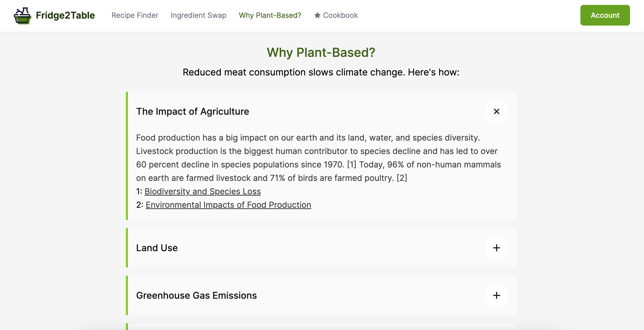Viewport: 644px width, 330px height.
Task: Click the large Why Plant-Based? page title
Action: [x=321, y=52]
